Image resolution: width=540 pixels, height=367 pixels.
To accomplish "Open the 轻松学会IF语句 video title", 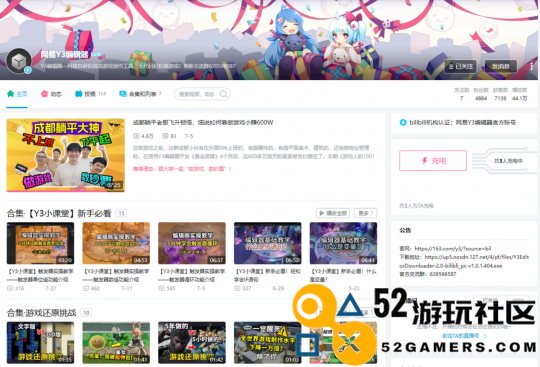I will tap(268, 275).
